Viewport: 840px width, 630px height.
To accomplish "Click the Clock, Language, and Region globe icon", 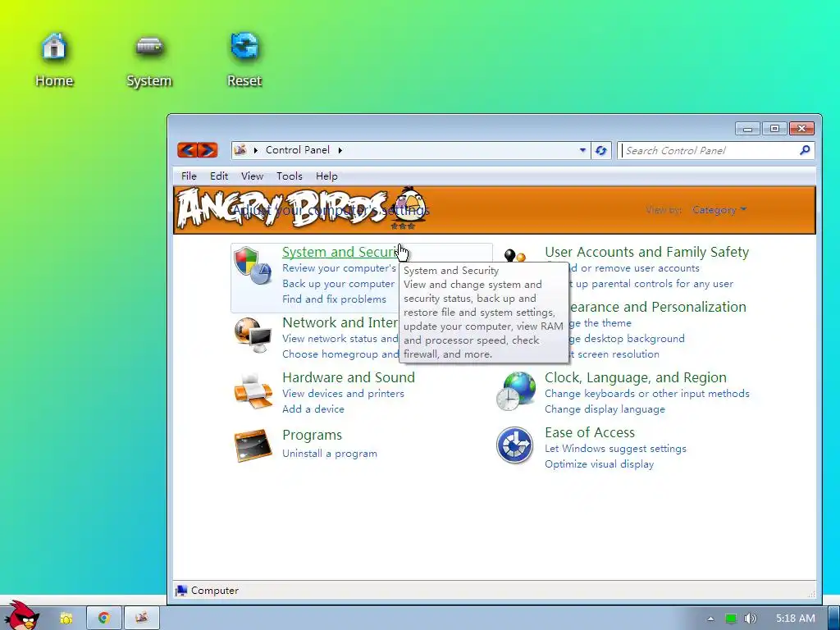I will pos(515,391).
